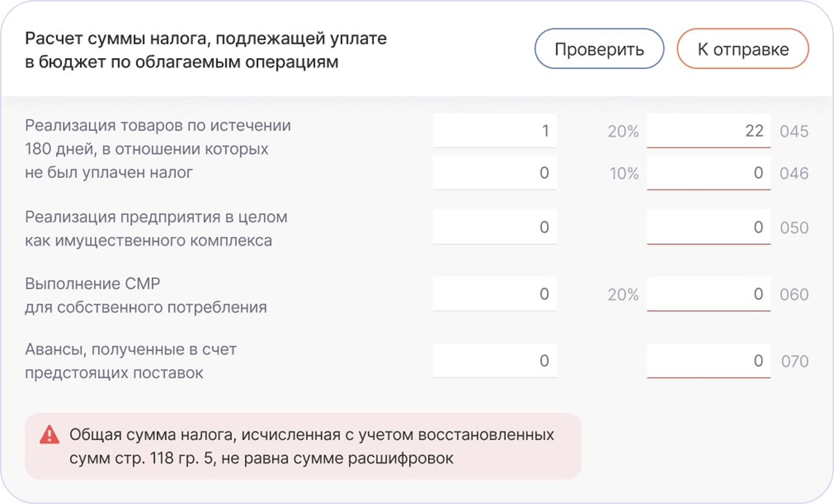Screen dimensions: 834x504
Task: Select the base amount field for line 045
Action: pos(495,131)
